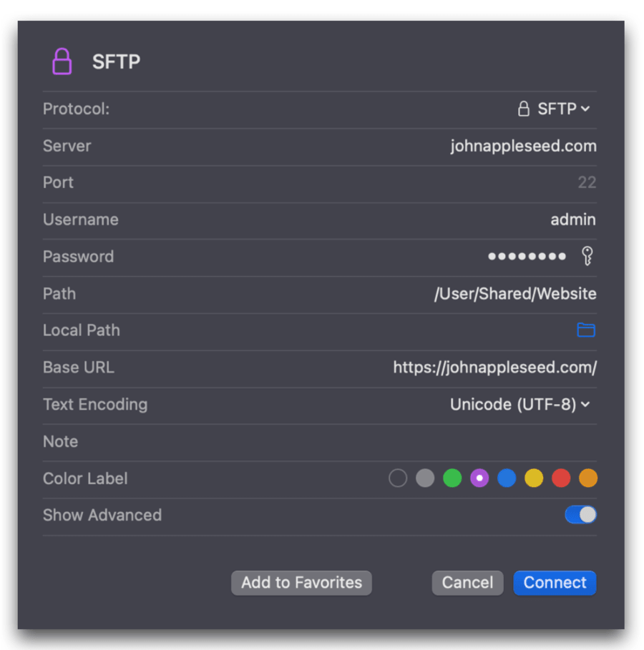Click the blue folder icon for Local Path
The height and width of the screenshot is (650, 644).
pyautogui.click(x=586, y=330)
